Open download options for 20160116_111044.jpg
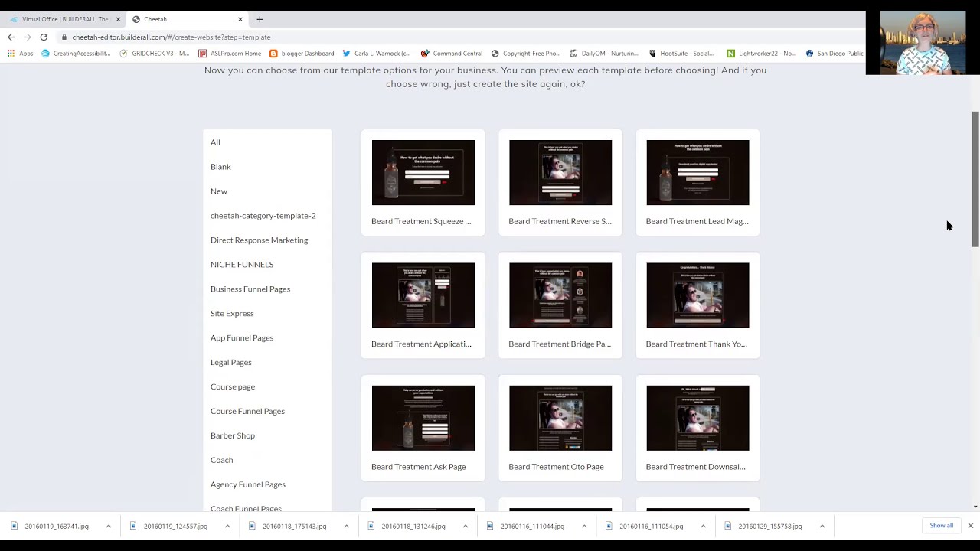 (584, 527)
